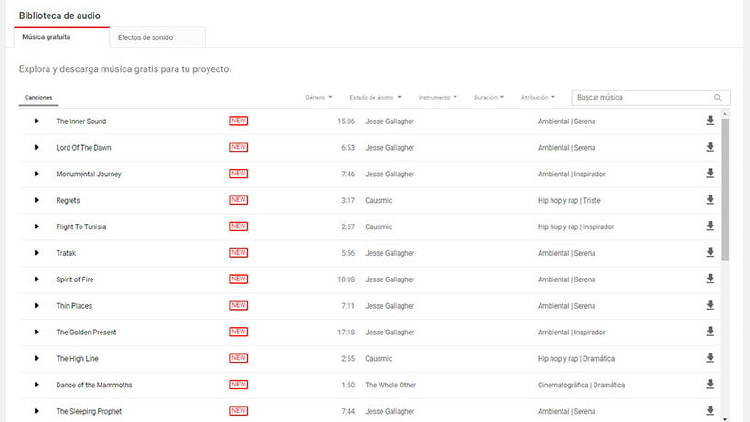Play the song The Inner Sound

[x=36, y=121]
